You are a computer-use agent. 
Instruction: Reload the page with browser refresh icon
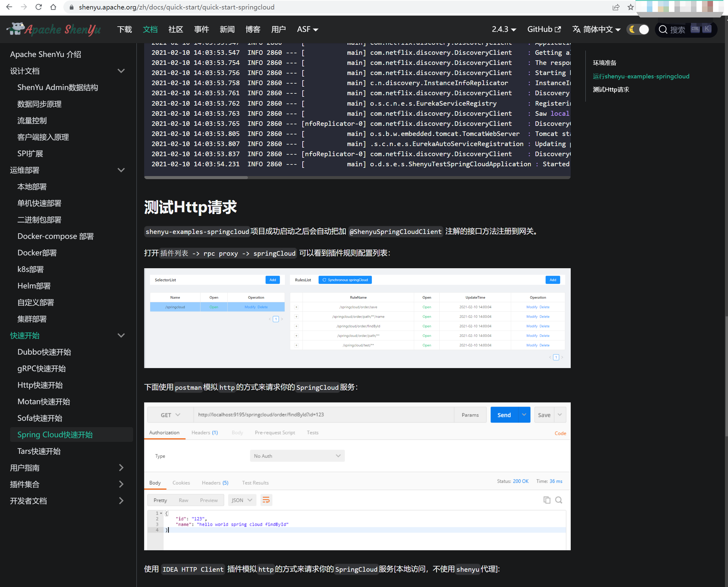pos(39,7)
